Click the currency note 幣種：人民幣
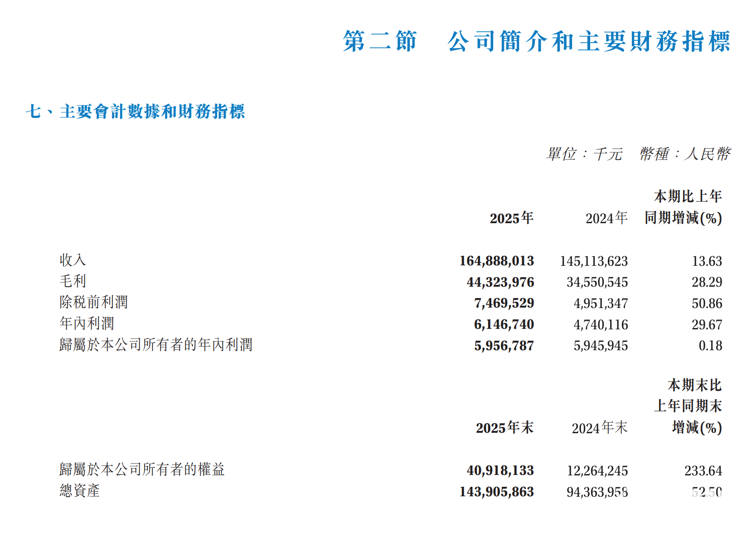 pyautogui.click(x=685, y=154)
